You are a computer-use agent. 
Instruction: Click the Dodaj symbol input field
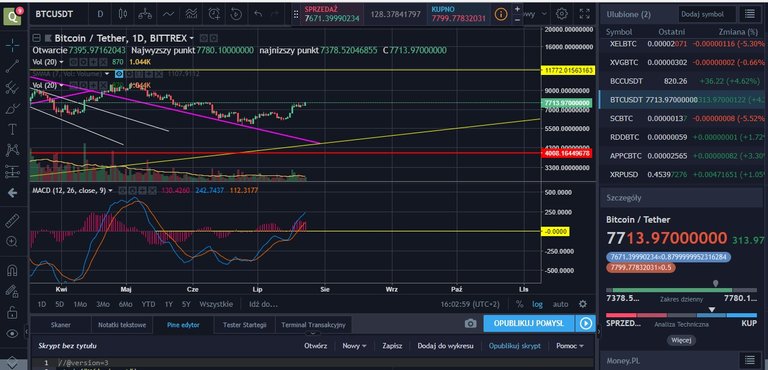707,14
